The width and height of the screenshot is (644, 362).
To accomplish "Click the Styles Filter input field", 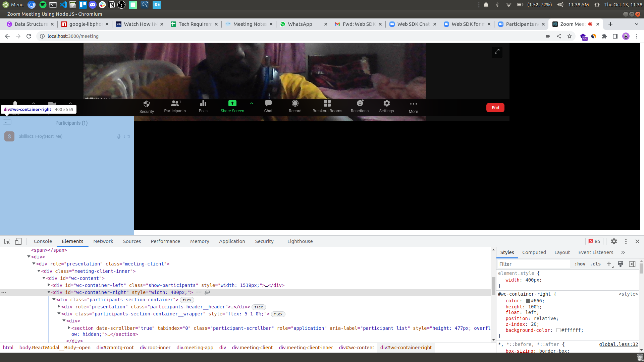I will point(533,264).
